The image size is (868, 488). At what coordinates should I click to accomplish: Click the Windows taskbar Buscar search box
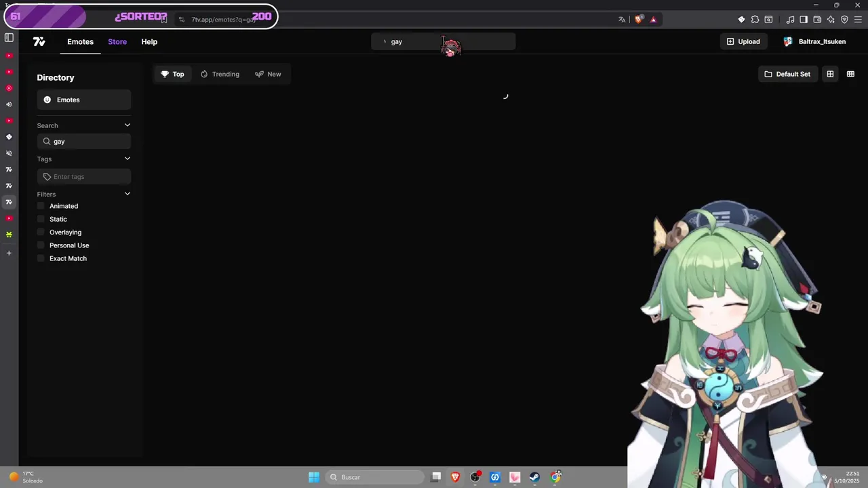[x=374, y=477]
